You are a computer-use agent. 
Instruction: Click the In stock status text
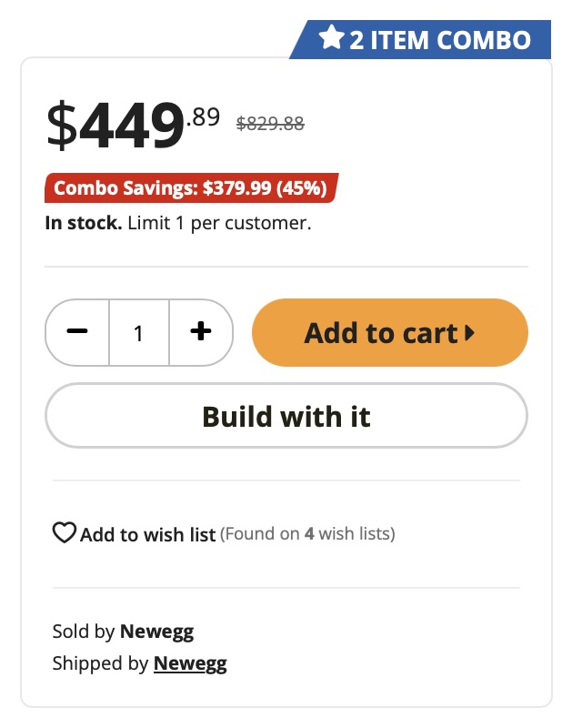pyautogui.click(x=83, y=223)
